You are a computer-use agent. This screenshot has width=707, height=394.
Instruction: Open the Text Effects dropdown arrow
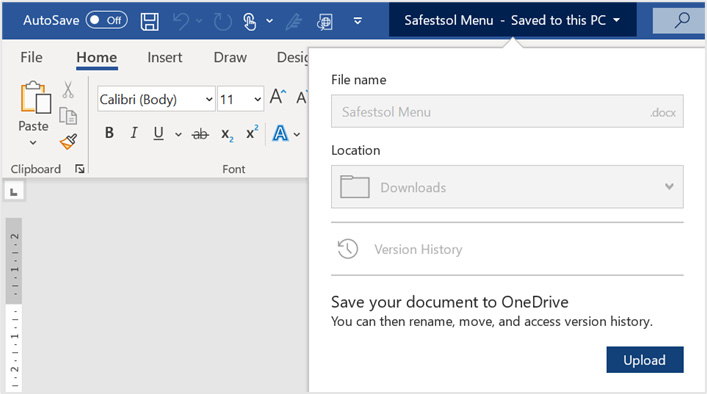click(297, 134)
